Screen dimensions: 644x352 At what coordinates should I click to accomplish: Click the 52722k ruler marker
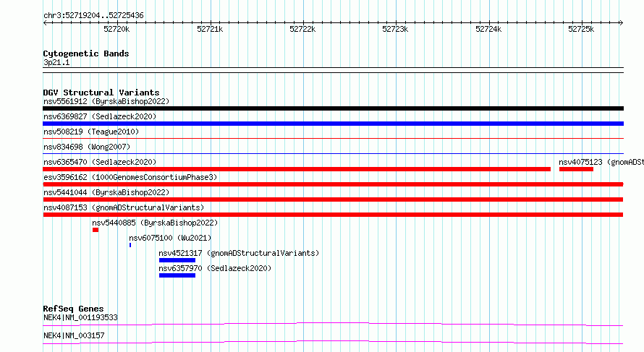coord(302,29)
